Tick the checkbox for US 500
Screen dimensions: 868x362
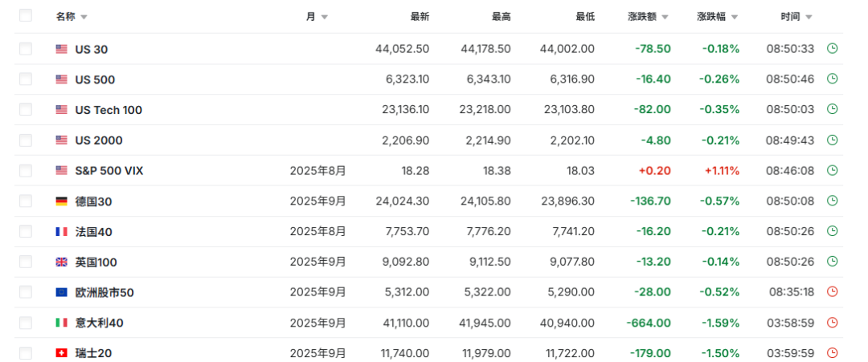coord(26,79)
